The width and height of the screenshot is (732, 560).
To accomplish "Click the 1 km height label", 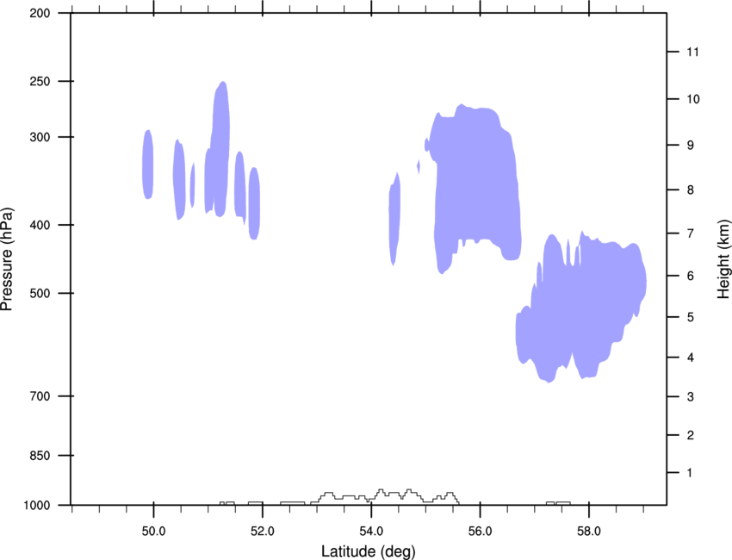I will pos(690,473).
